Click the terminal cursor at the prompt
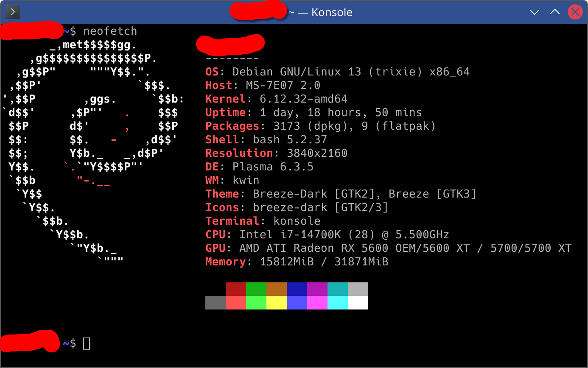 [87, 343]
